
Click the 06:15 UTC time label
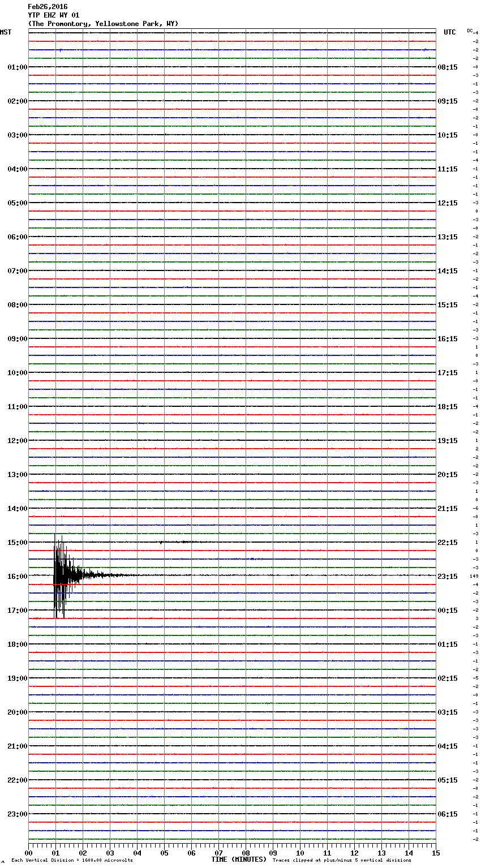(x=448, y=814)
